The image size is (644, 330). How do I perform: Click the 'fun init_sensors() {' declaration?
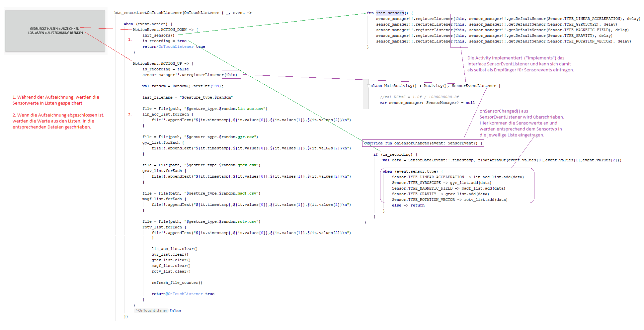coord(390,13)
